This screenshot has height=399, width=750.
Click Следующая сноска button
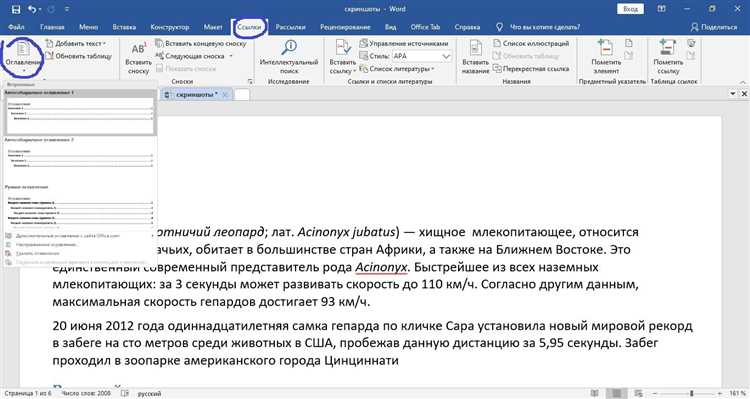click(190, 56)
